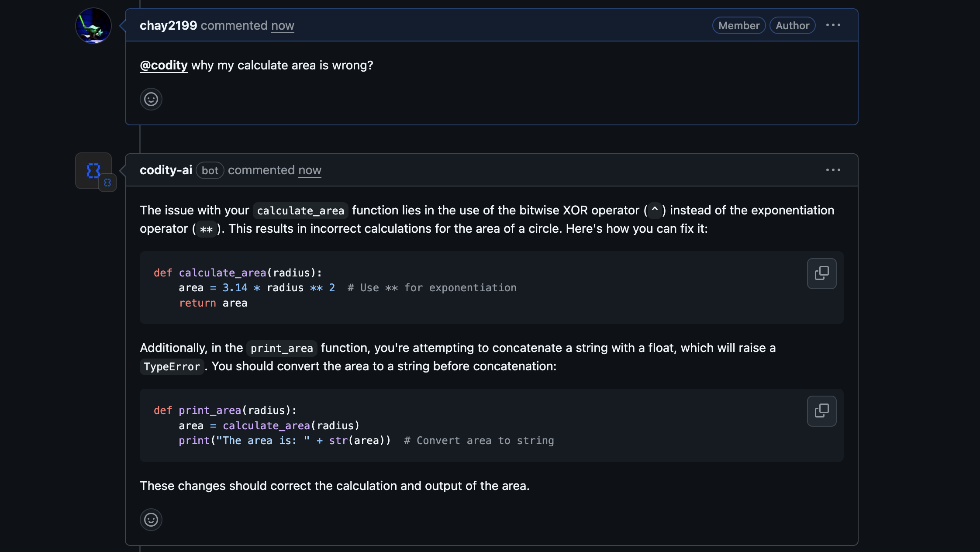Click the 'now' timestamp on codity-ai's comment

click(309, 170)
